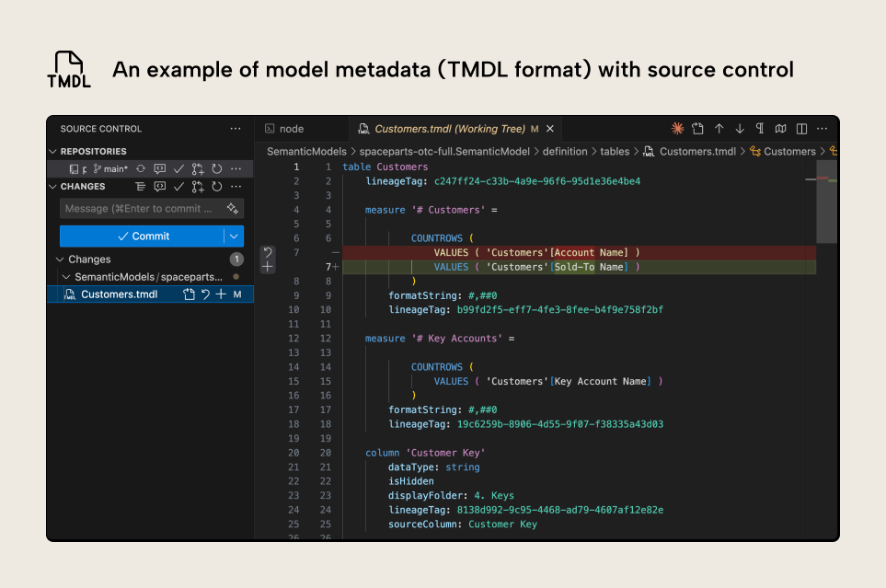Click the commit message input field

[x=138, y=208]
